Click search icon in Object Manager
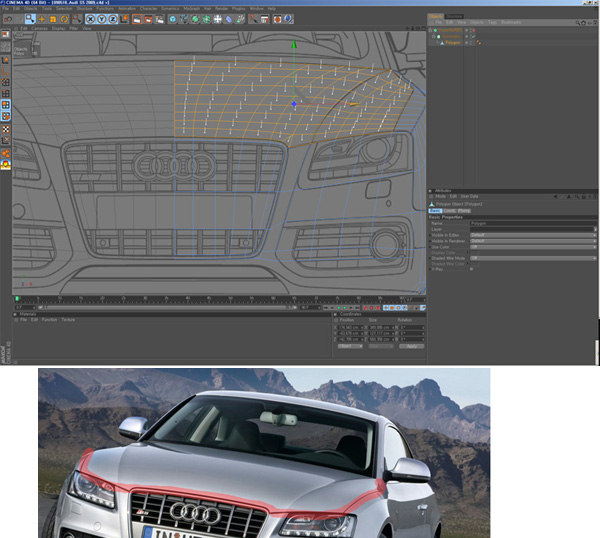 [x=577, y=23]
